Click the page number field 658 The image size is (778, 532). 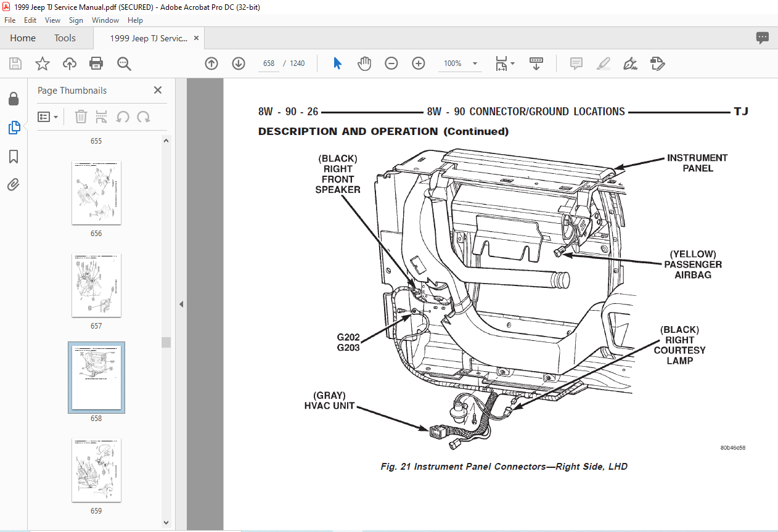pos(269,63)
